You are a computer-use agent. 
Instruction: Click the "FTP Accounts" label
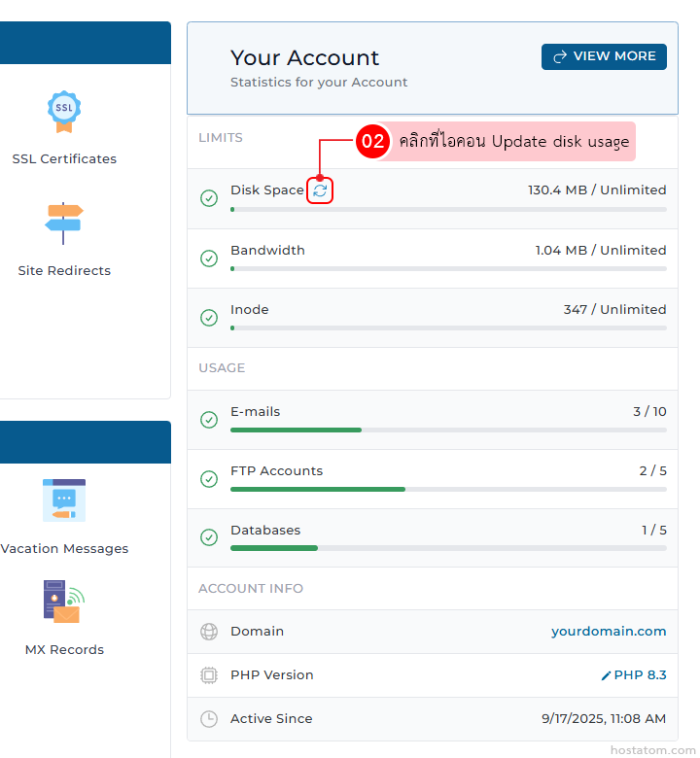tap(276, 471)
